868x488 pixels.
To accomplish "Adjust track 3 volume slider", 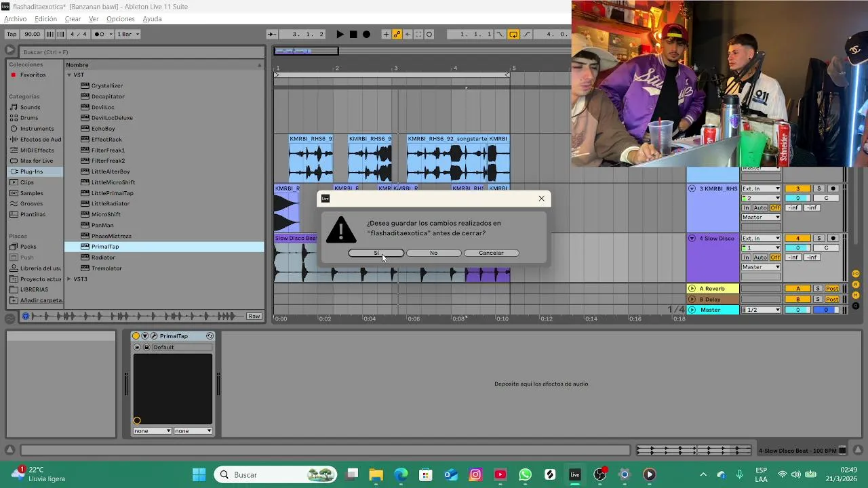I will click(x=797, y=199).
